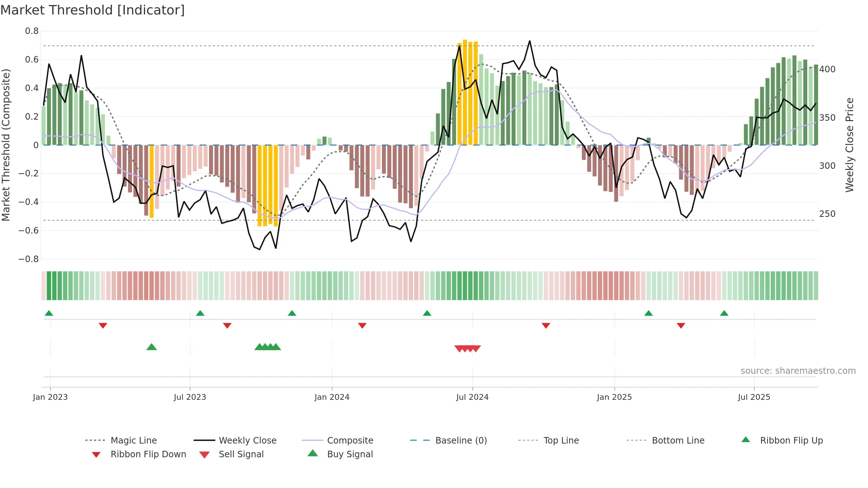Toggle the Magic Line legend entry
Image resolution: width=868 pixels, height=488 pixels.
(121, 440)
